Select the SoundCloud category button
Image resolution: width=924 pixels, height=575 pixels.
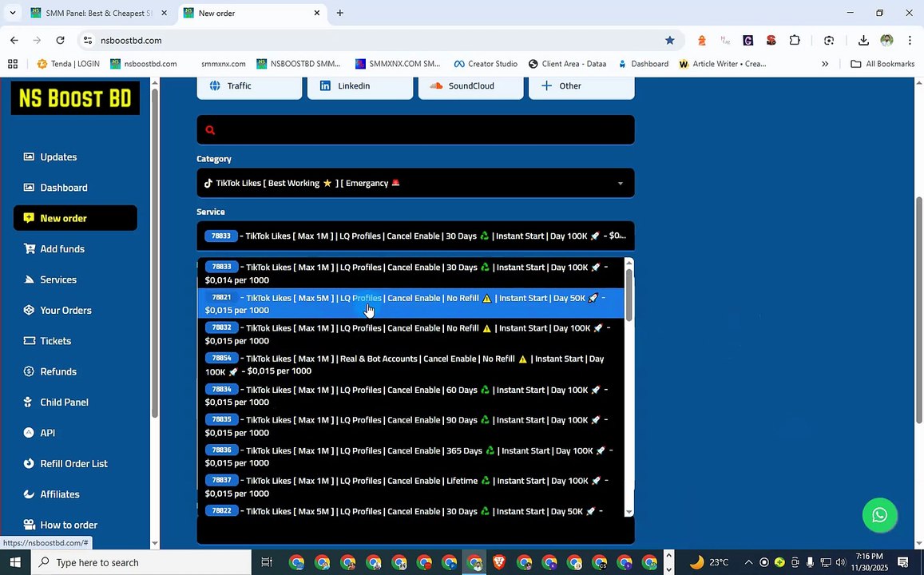[x=470, y=86]
